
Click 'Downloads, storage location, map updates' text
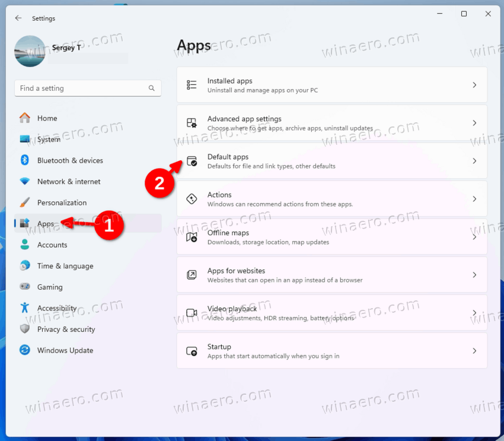coord(268,242)
